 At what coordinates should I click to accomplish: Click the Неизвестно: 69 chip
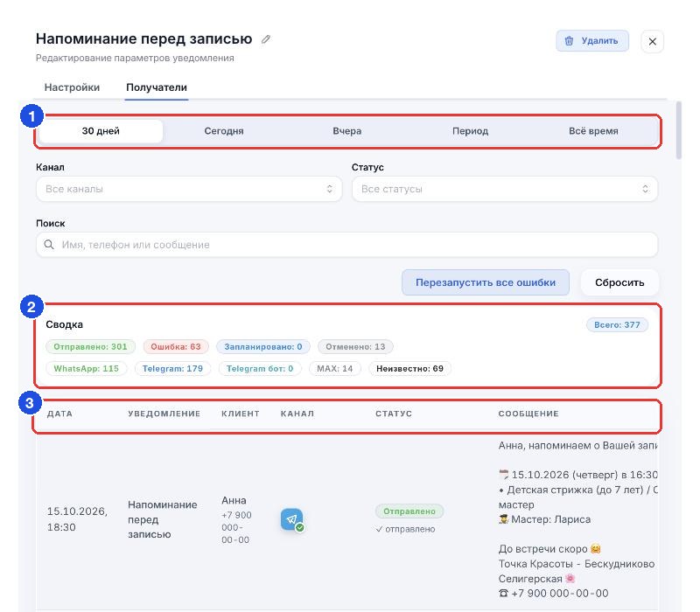pyautogui.click(x=409, y=368)
